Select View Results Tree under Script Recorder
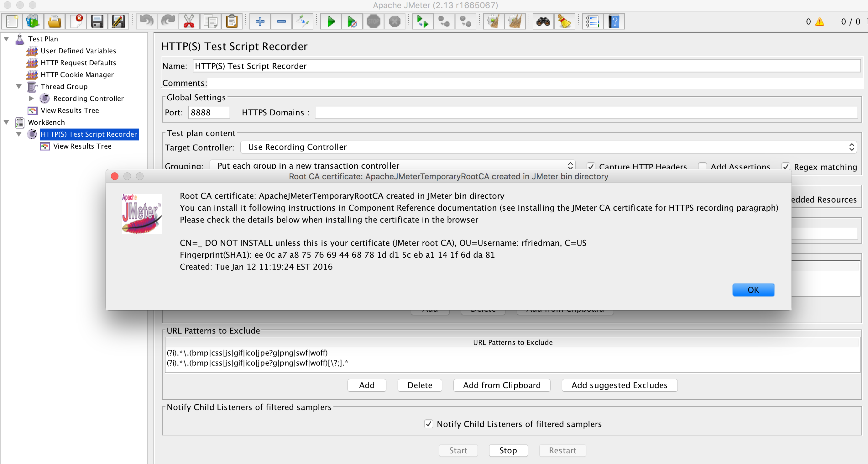868x464 pixels. (82, 146)
